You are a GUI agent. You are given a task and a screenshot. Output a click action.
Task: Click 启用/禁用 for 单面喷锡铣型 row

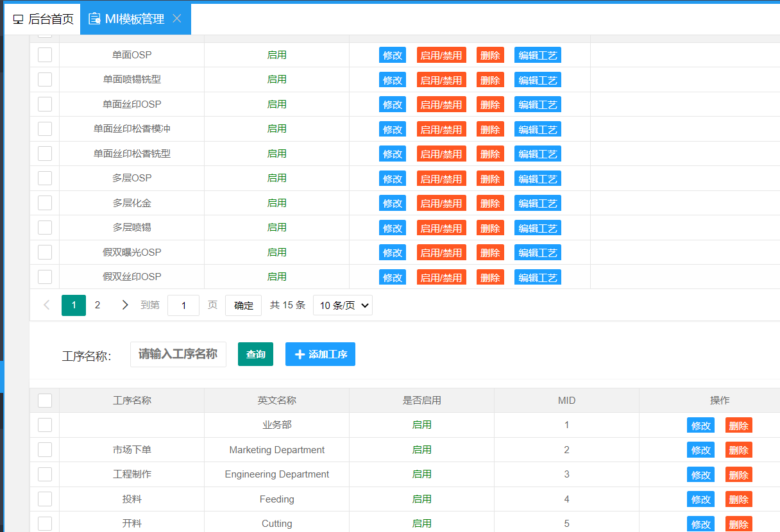441,80
